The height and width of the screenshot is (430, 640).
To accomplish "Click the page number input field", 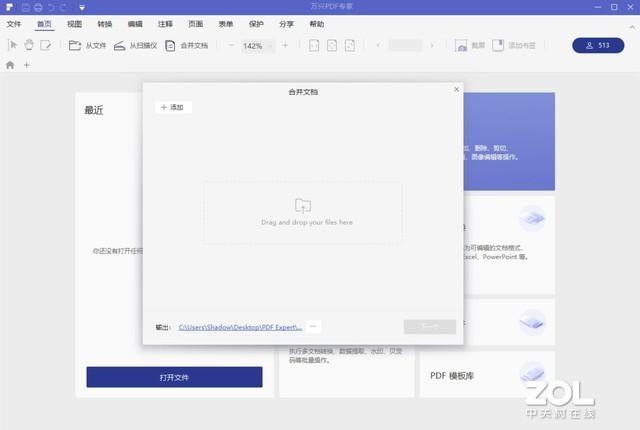I will tap(405, 45).
